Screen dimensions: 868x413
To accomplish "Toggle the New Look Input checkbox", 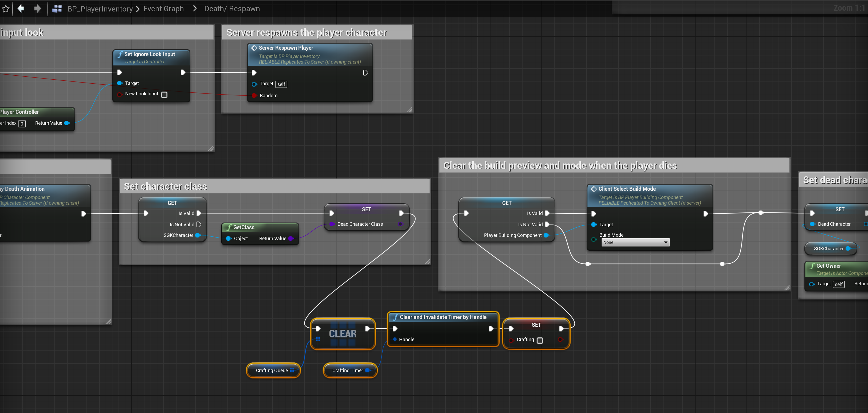I will [x=164, y=95].
